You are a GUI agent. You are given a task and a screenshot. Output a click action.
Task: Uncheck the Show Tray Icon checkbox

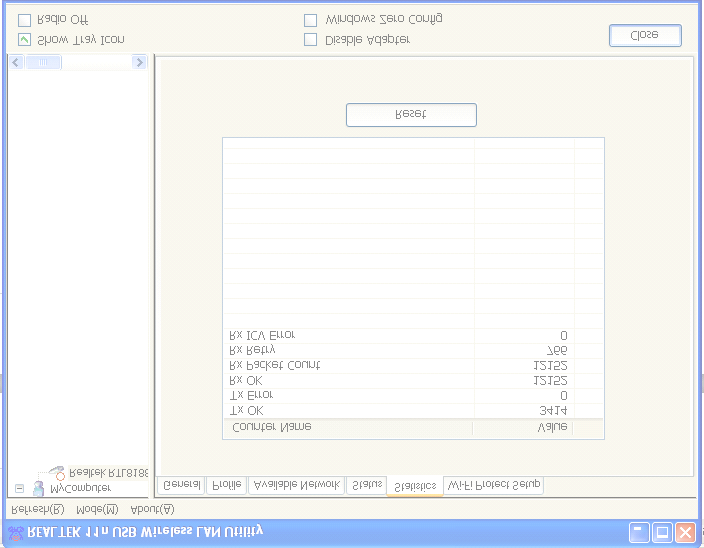pyautogui.click(x=24, y=40)
